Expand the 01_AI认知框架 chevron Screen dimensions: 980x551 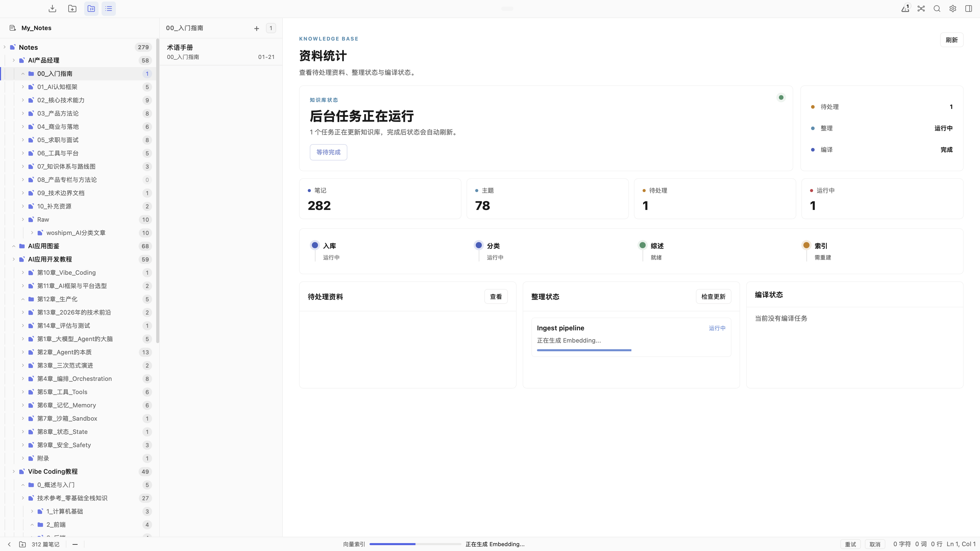tap(23, 87)
